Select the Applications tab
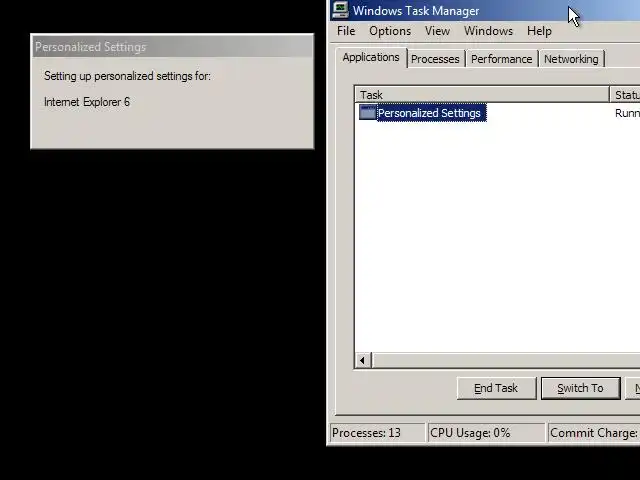Screen dimensions: 640x480 [371, 58]
